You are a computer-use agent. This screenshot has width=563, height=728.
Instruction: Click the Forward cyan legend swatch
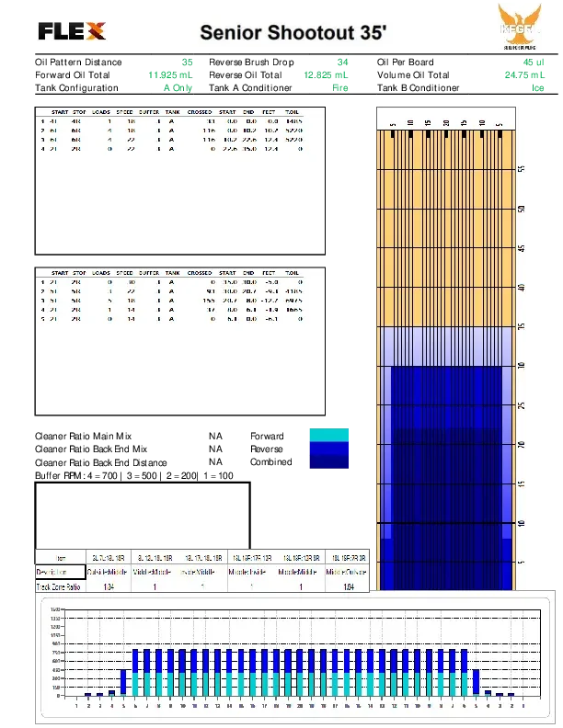click(x=329, y=435)
